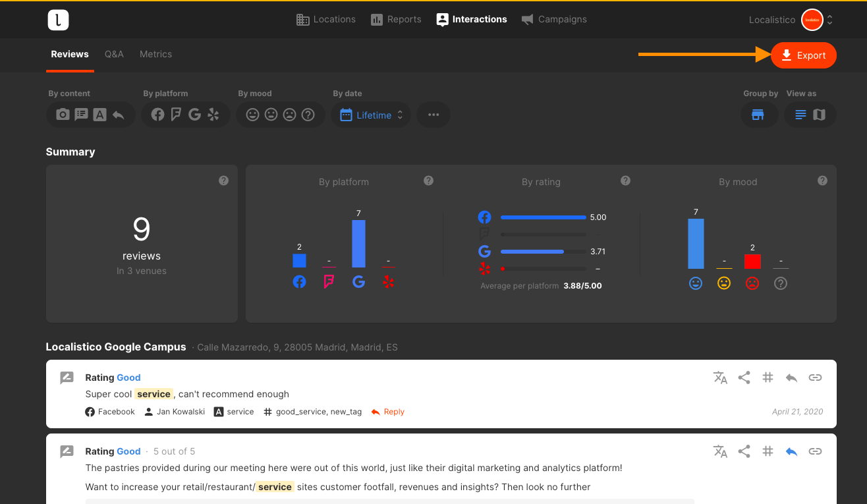Toggle Group by venue icon
The width and height of the screenshot is (867, 504).
point(758,115)
